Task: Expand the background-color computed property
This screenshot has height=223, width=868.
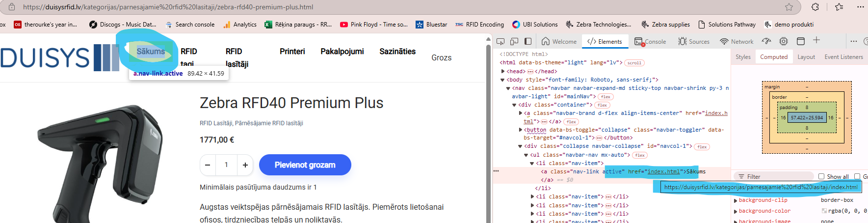Action: pos(736,211)
